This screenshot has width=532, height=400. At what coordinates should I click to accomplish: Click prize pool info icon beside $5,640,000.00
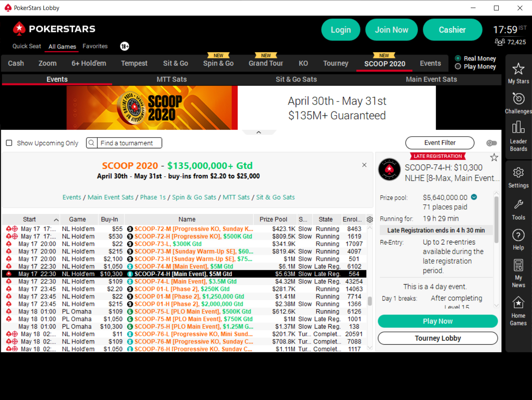click(474, 197)
